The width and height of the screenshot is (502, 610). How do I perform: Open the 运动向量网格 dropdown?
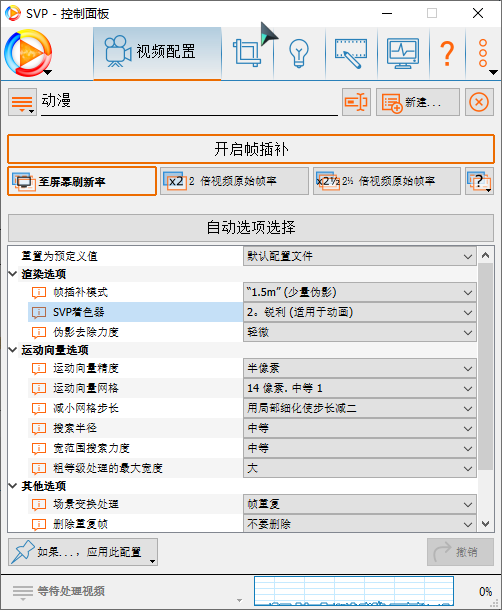[x=360, y=388]
